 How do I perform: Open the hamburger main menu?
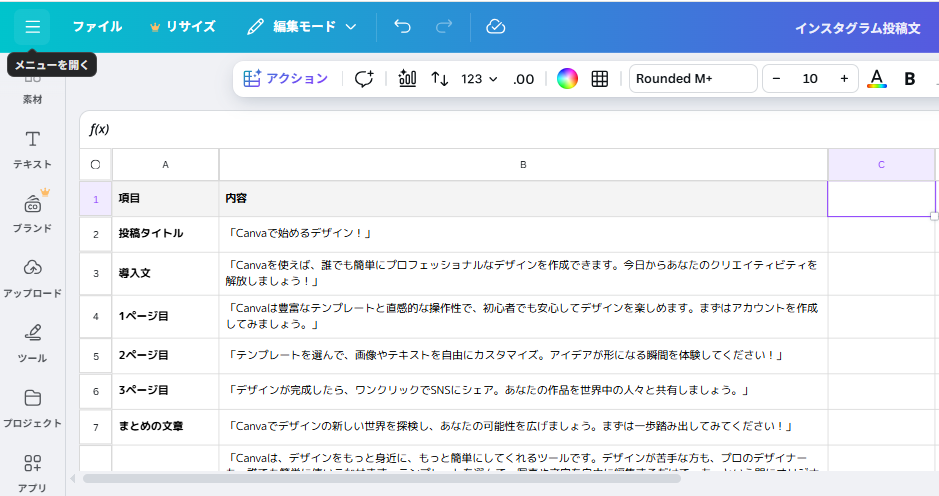(x=32, y=27)
